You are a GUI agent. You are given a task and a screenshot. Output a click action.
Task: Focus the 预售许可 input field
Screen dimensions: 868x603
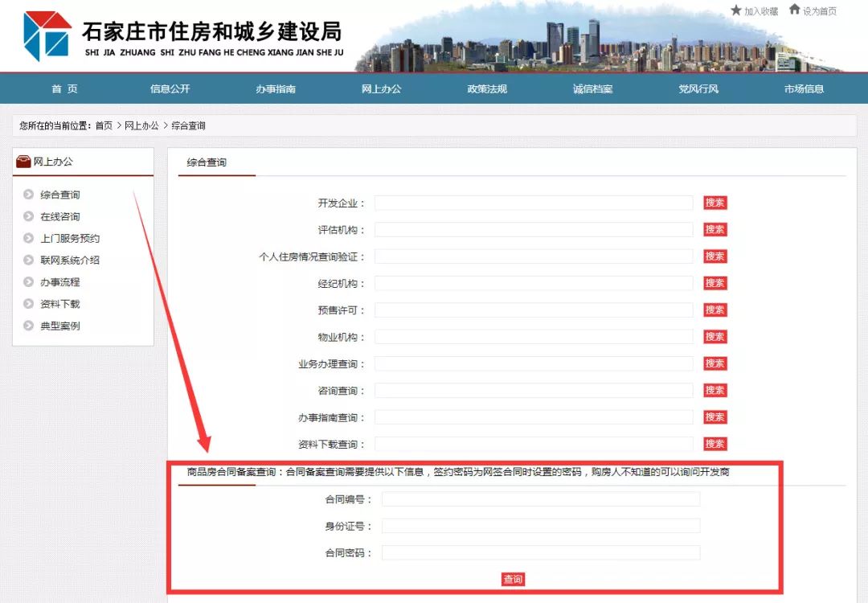point(534,310)
